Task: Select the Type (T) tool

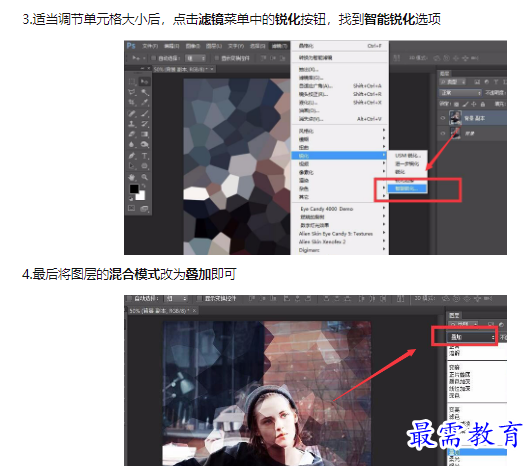Action: [x=145, y=156]
